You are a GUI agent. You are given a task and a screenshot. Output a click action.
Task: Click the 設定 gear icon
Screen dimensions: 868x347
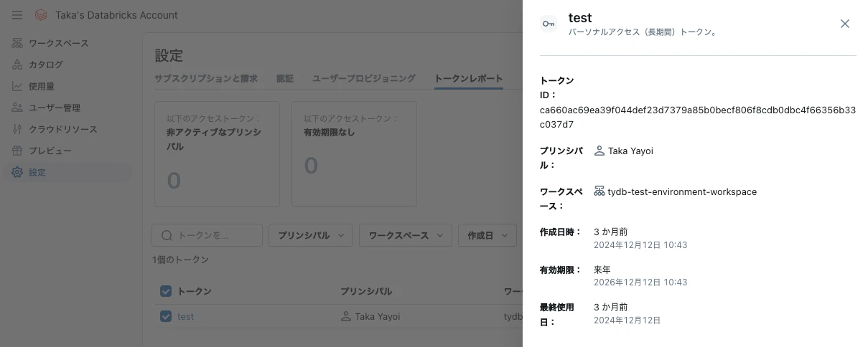(17, 172)
